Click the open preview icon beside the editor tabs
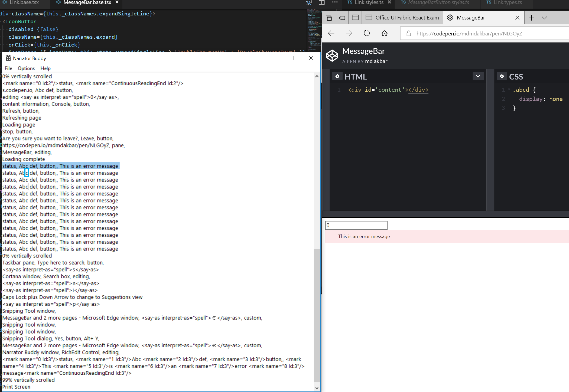The height and width of the screenshot is (392, 569). (308, 2)
